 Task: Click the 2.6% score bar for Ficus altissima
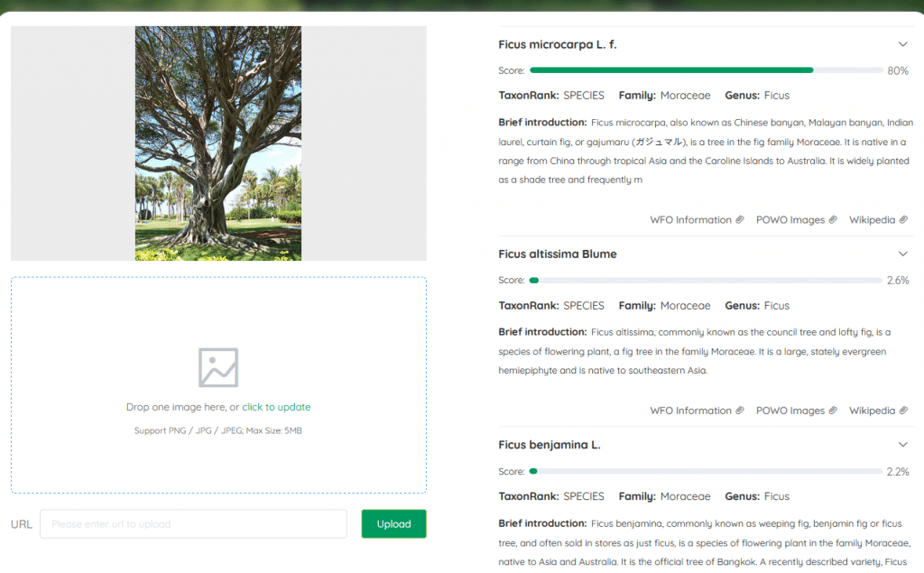tap(706, 280)
